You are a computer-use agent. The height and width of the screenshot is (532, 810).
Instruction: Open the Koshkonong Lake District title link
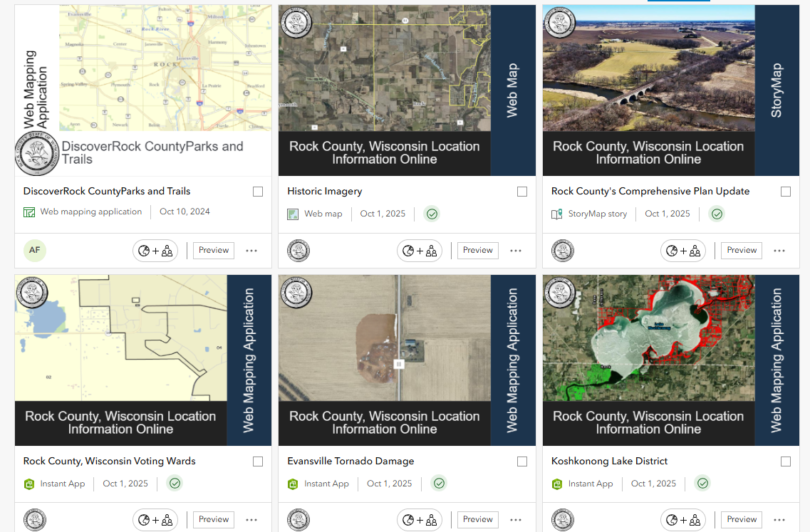pos(609,461)
